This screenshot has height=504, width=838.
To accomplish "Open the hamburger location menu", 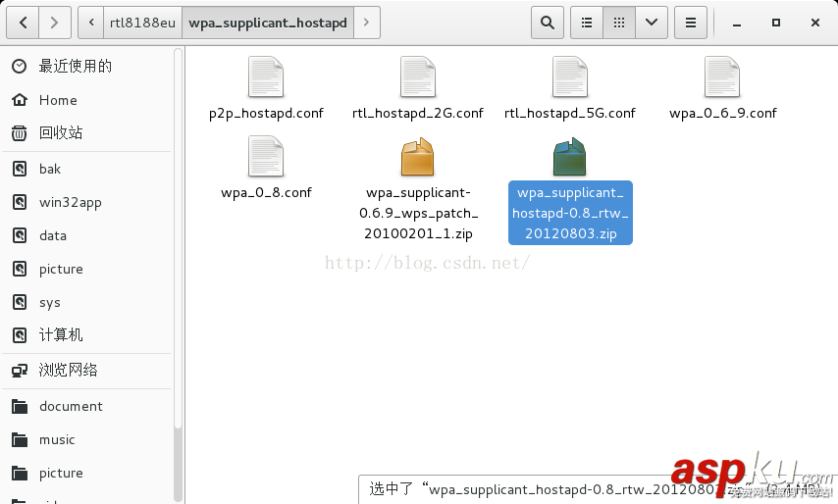I will tap(691, 23).
